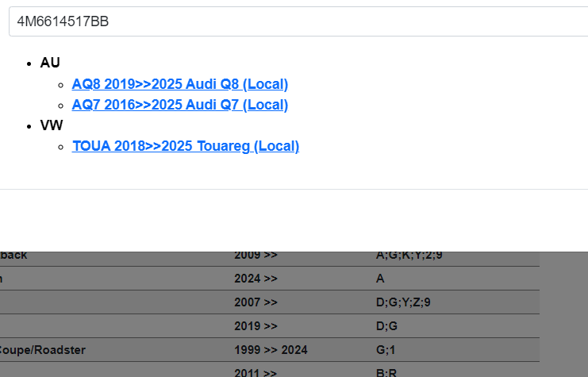
Task: Open the AQ8 2019>>2025 Audi Q8 link
Action: pyautogui.click(x=179, y=84)
